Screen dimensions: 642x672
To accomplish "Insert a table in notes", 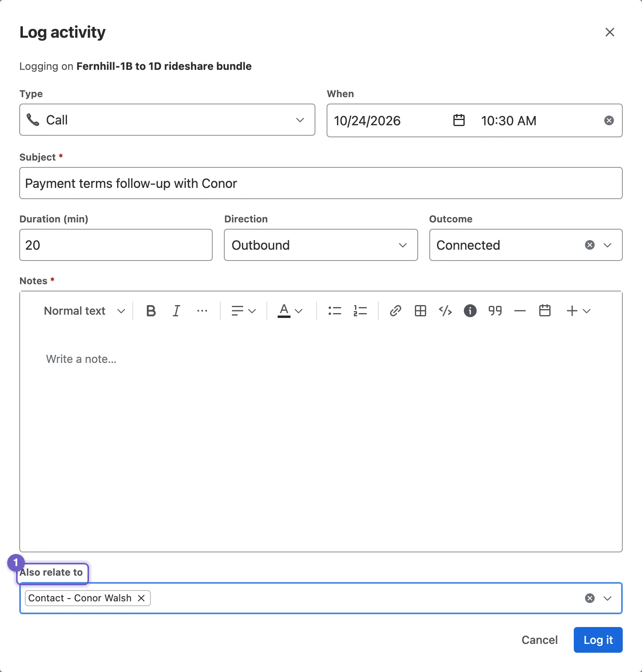I will point(421,311).
